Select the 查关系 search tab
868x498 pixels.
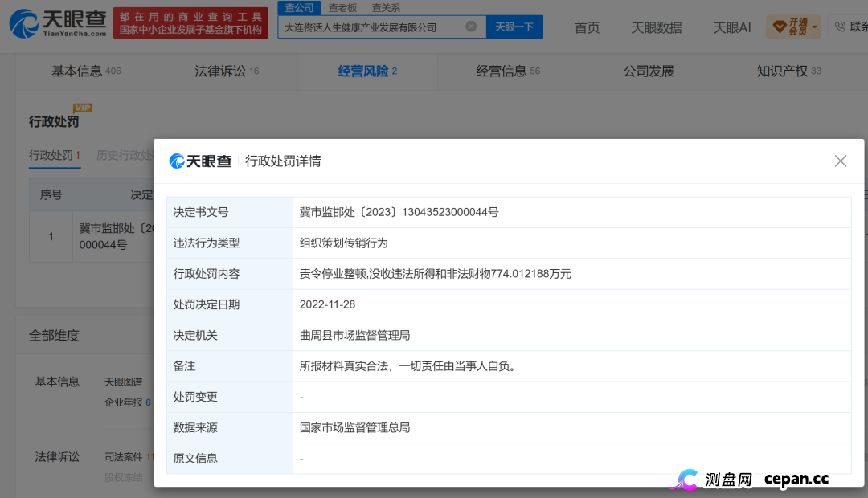[386, 8]
